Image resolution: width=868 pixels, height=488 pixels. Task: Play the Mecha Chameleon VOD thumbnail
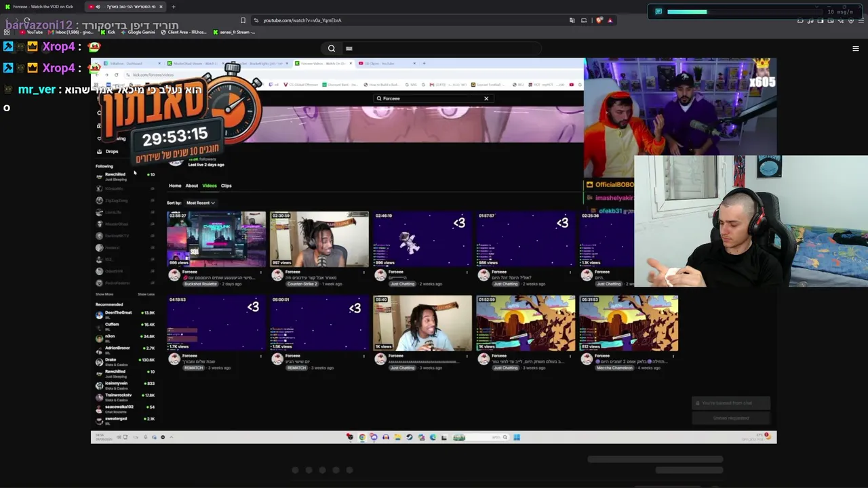(629, 323)
